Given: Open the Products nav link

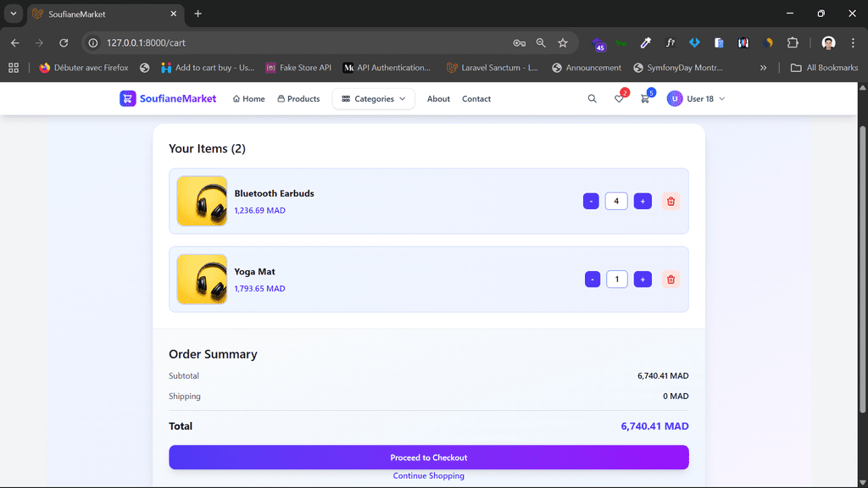Looking at the screenshot, I should click(x=298, y=98).
